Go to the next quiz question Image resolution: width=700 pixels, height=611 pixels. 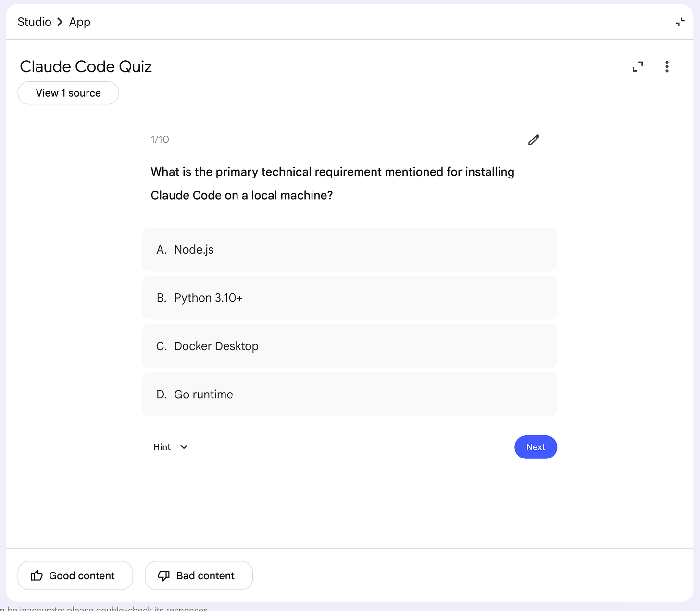pos(536,447)
